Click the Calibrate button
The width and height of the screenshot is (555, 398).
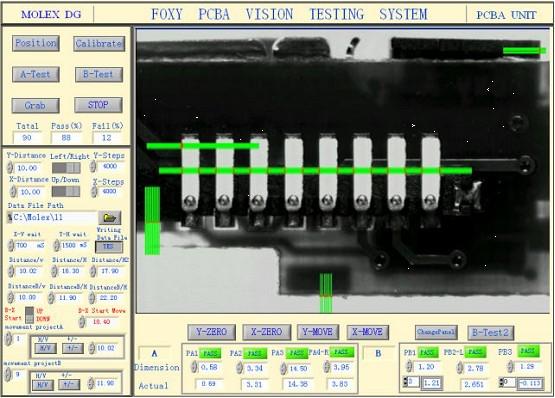click(x=99, y=44)
